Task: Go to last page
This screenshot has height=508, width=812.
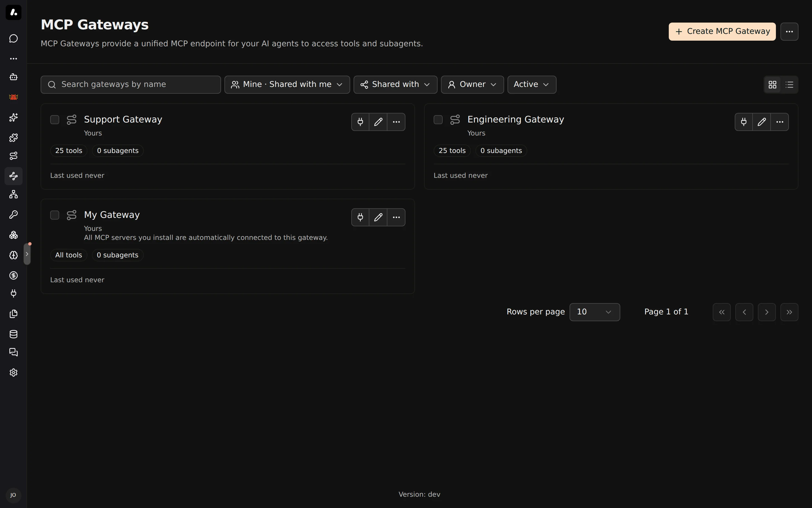Action: click(x=789, y=312)
